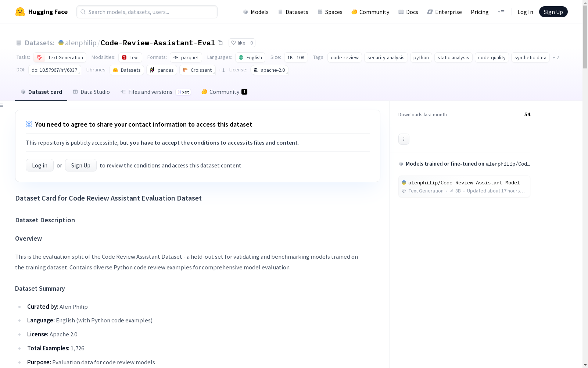Open the Pricing page link
The width and height of the screenshot is (588, 368).
coord(480,12)
